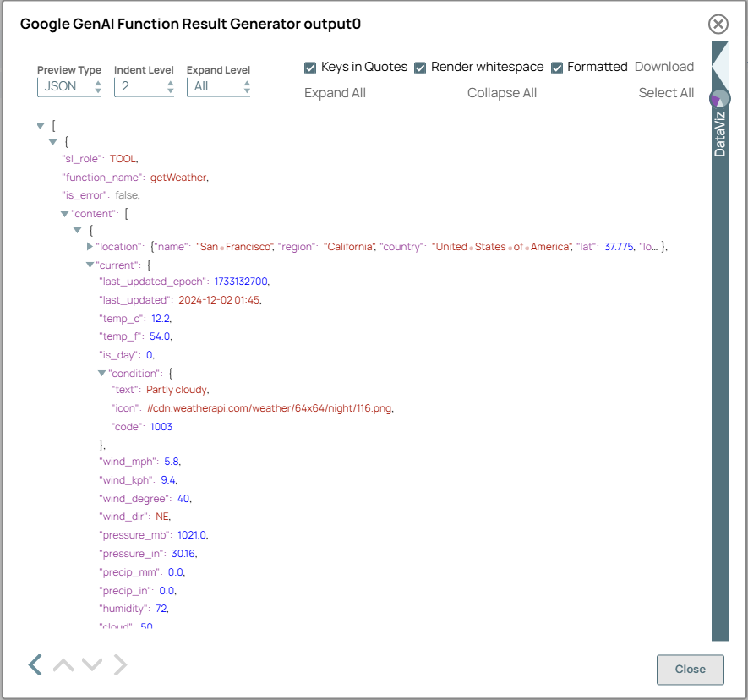The height and width of the screenshot is (700, 748).
Task: Navigate back with the left chevron arrow
Action: pos(35,664)
